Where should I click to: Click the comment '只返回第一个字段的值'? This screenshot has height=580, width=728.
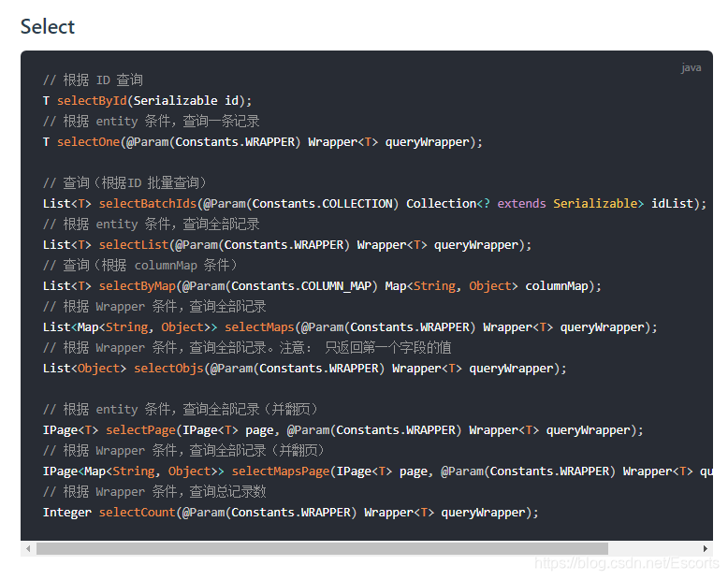(x=387, y=348)
